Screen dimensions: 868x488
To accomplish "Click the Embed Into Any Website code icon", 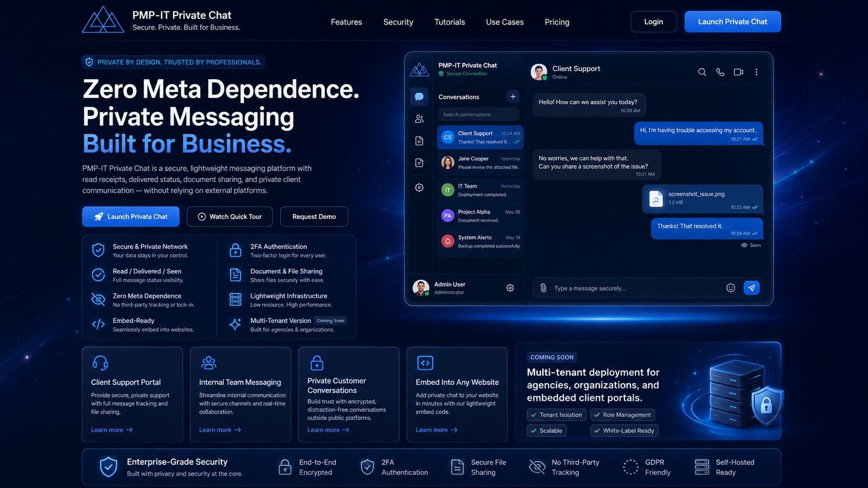I will click(x=425, y=363).
